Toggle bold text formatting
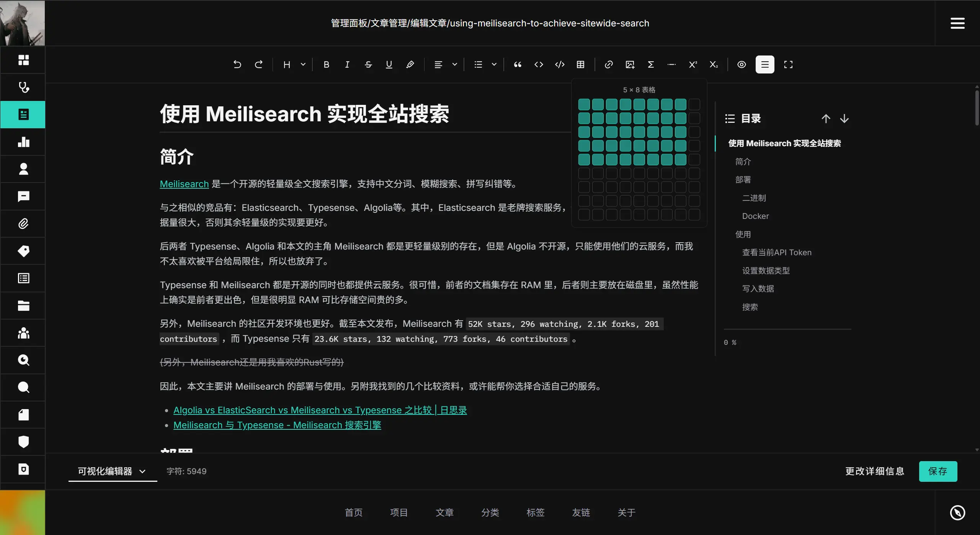 coord(326,64)
